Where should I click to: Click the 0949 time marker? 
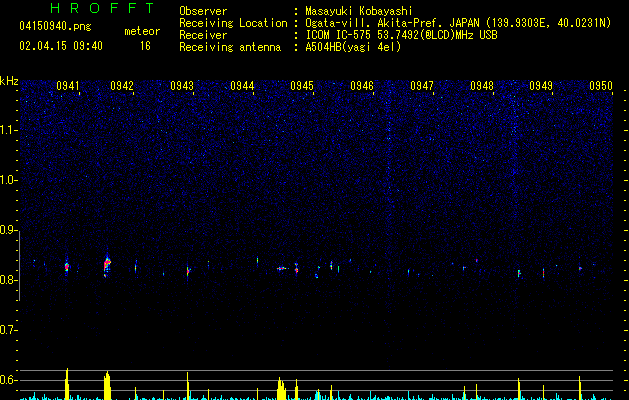coord(541,86)
